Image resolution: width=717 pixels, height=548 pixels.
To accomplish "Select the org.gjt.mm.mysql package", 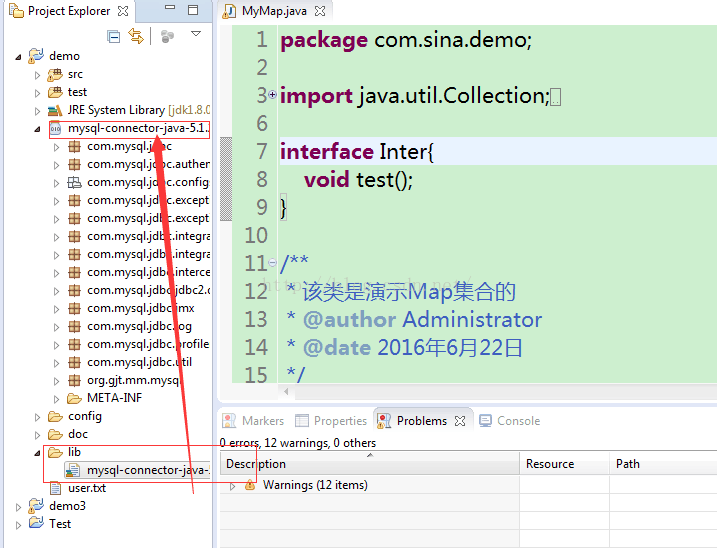I will 134,380.
